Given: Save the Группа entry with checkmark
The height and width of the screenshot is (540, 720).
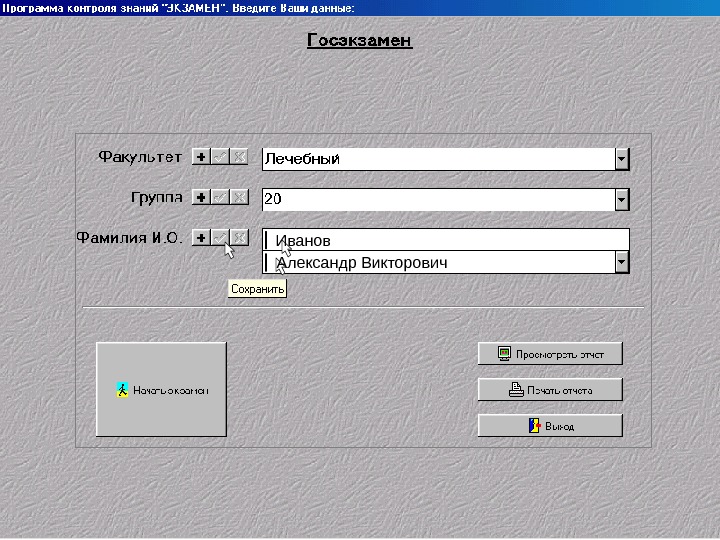Looking at the screenshot, I should (220, 197).
